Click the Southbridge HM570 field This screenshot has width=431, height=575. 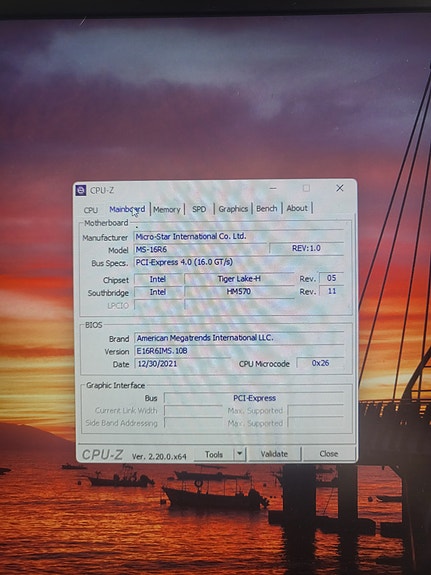pyautogui.click(x=239, y=292)
